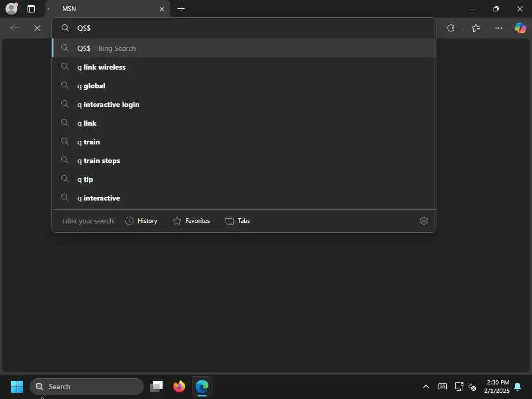Filter search by Tabs
532x399 pixels.
238,221
